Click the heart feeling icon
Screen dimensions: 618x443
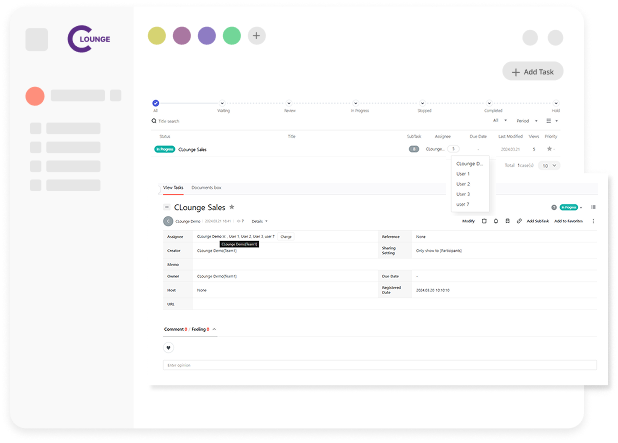(168, 348)
